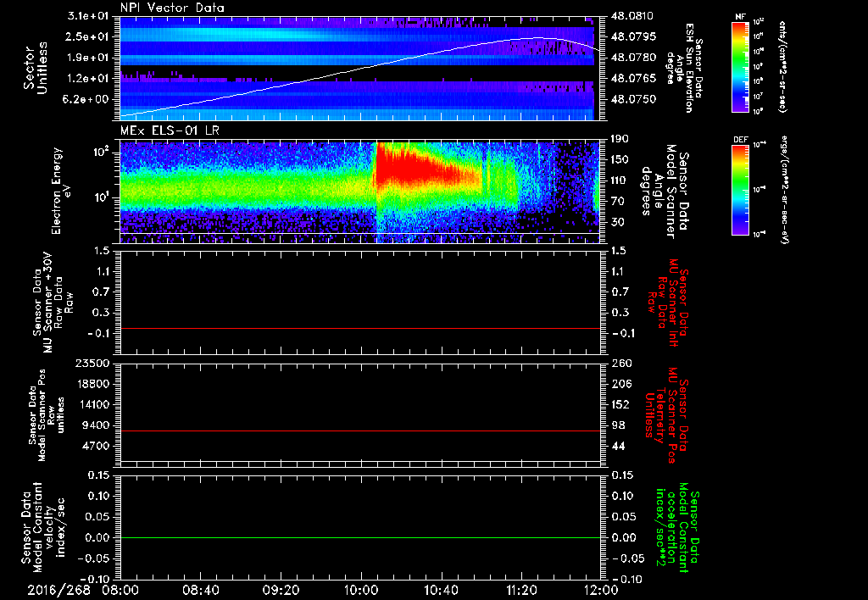Click the green zero line in velocity panel
The height and width of the screenshot is (600, 868).
pyautogui.click(x=359, y=537)
